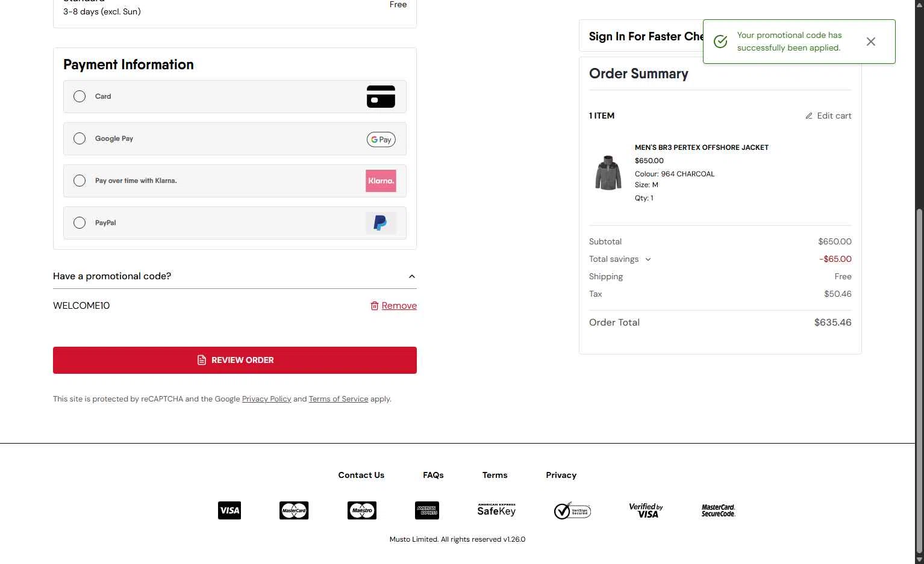Viewport: 924px width, 564px height.
Task: Click the Order Total amount $635.46
Action: coord(833,323)
